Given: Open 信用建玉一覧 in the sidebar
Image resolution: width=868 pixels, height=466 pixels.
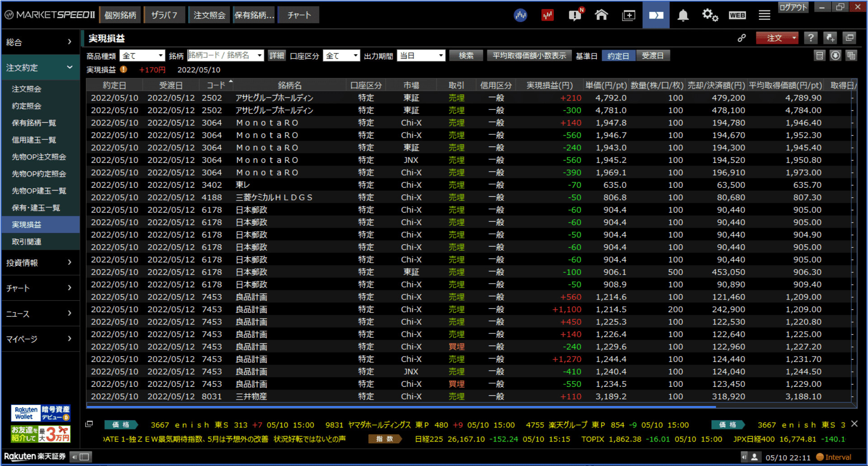Looking at the screenshot, I should pyautogui.click(x=40, y=140).
